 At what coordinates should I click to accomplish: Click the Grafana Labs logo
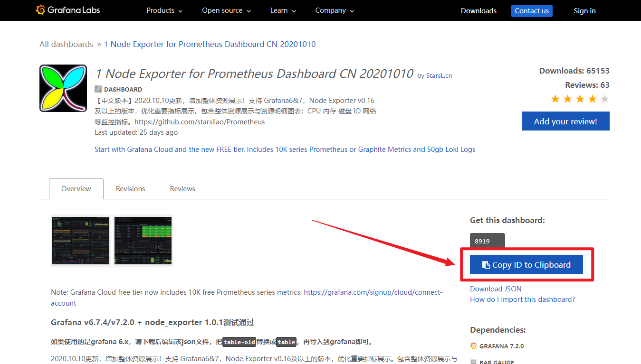click(x=67, y=10)
